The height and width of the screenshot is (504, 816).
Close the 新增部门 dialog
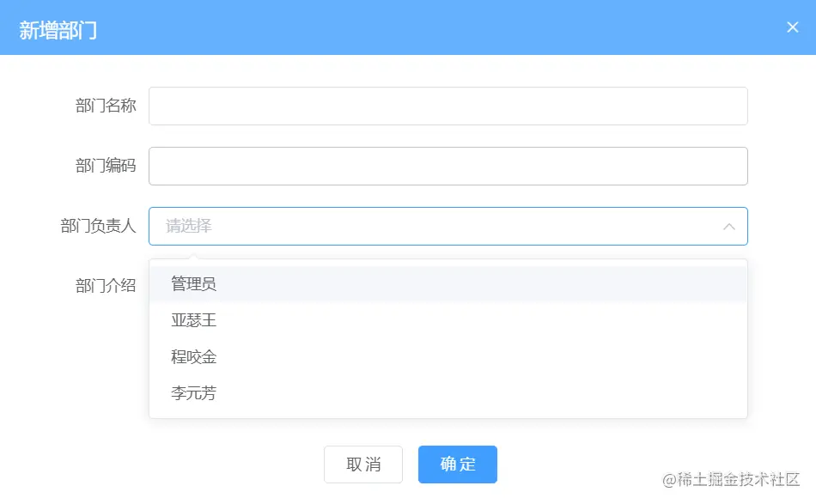792,27
